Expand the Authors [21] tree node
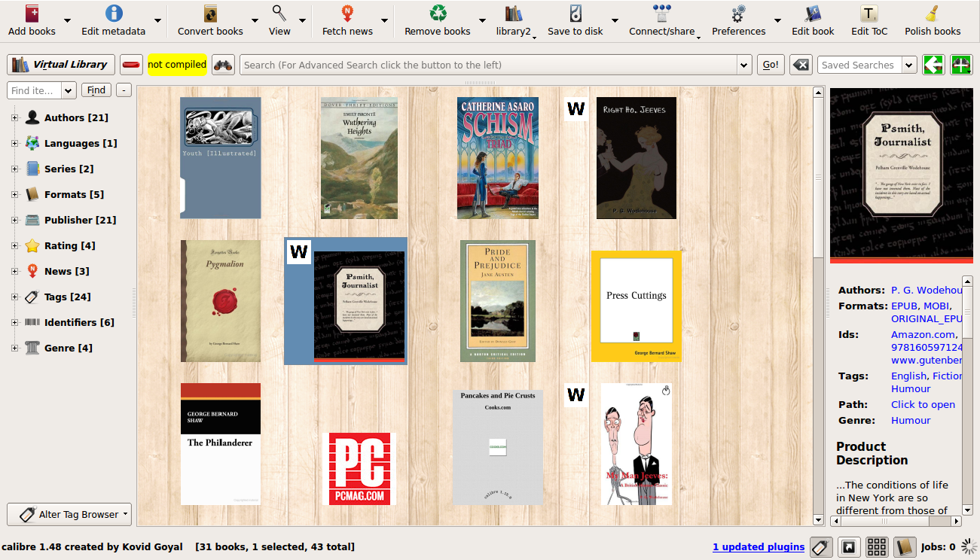This screenshot has width=980, height=560. click(x=14, y=117)
